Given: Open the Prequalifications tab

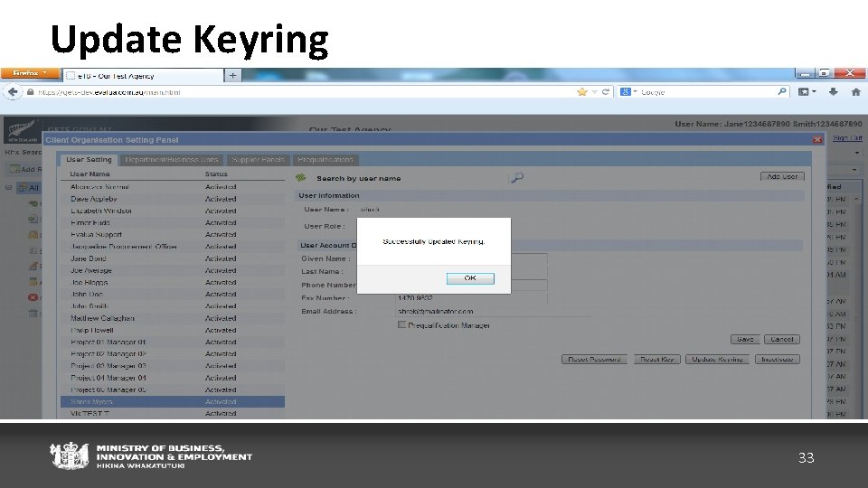Looking at the screenshot, I should [x=325, y=159].
